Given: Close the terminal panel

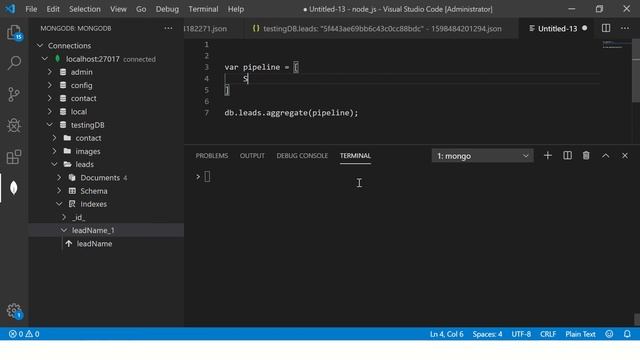Looking at the screenshot, I should [625, 156].
